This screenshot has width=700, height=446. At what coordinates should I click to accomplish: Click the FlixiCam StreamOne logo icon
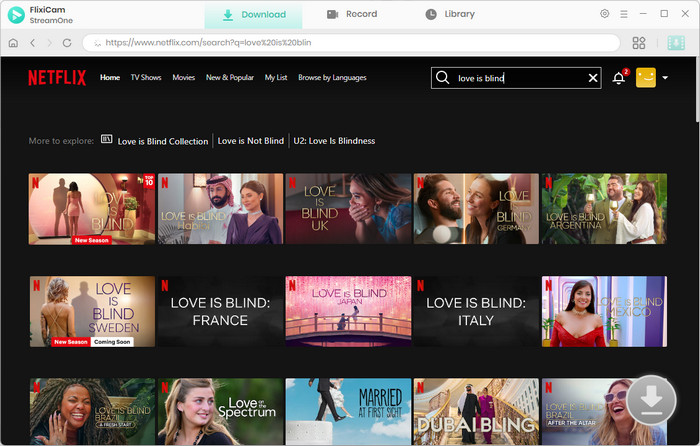(x=16, y=15)
